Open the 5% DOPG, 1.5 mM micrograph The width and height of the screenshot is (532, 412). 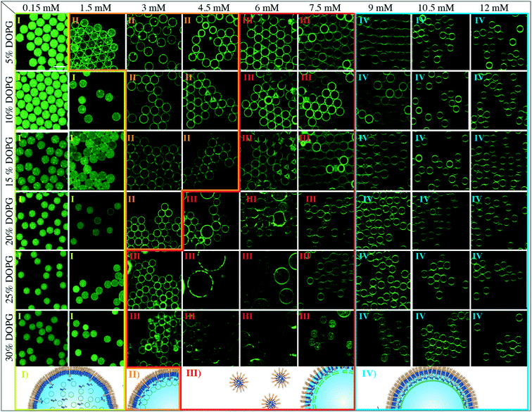[x=97, y=42]
